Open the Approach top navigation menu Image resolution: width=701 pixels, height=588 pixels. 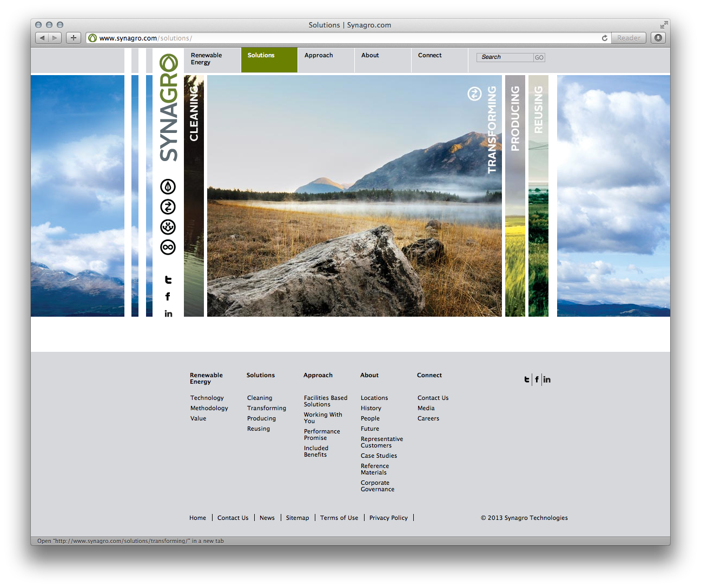tap(319, 56)
